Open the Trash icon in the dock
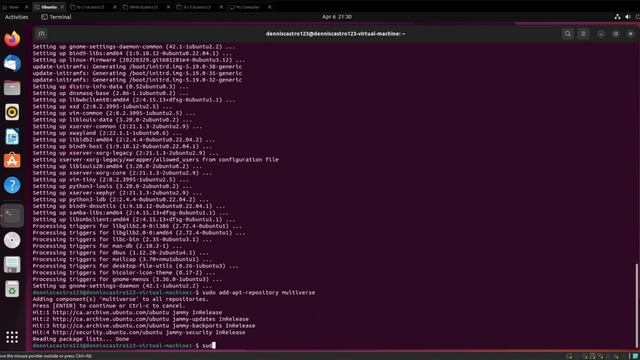 click(x=12, y=289)
